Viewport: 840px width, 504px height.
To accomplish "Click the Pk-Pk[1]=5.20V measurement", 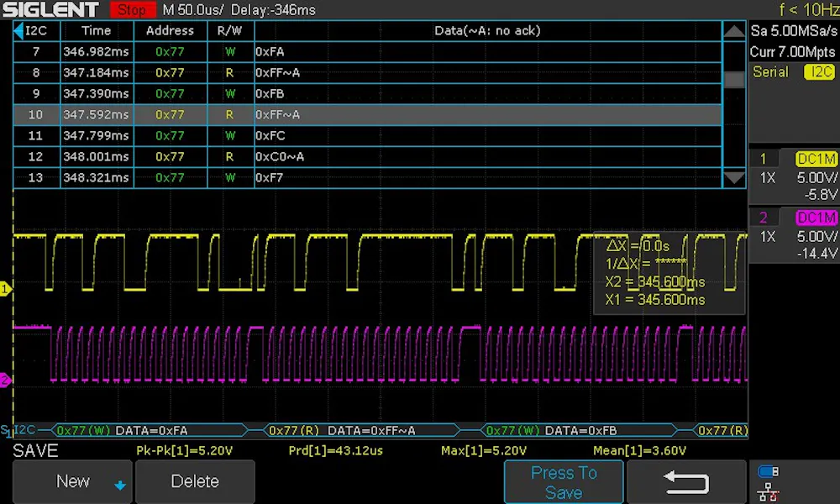I will click(x=184, y=450).
